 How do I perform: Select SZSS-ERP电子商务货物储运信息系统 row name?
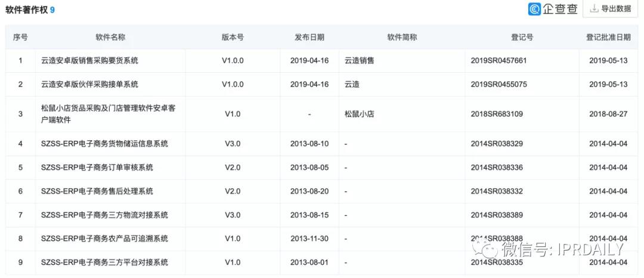coord(105,144)
